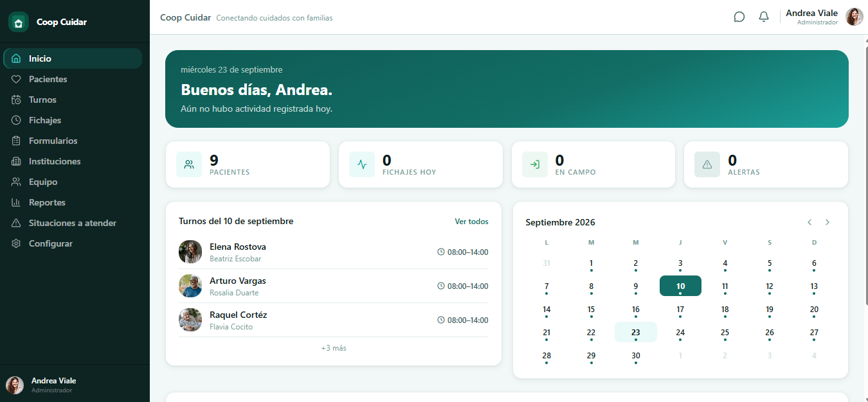Screen dimensions: 868x402
Task: Open Situaciones a atender
Action: 73,223
